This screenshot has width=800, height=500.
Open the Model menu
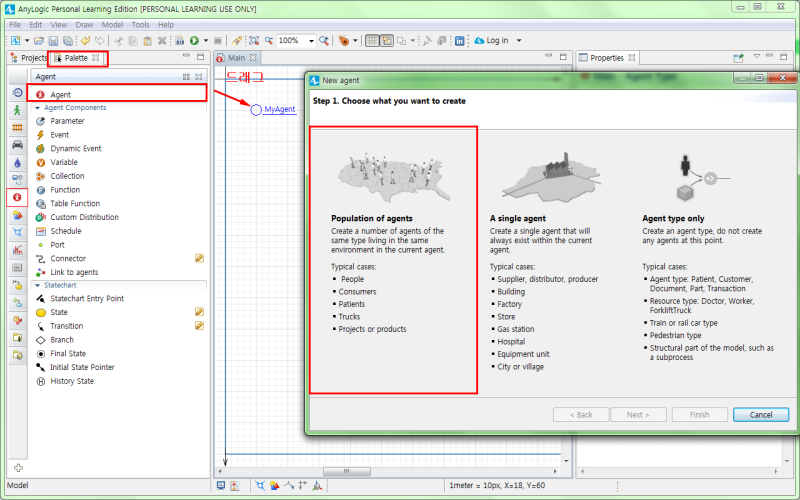(112, 24)
